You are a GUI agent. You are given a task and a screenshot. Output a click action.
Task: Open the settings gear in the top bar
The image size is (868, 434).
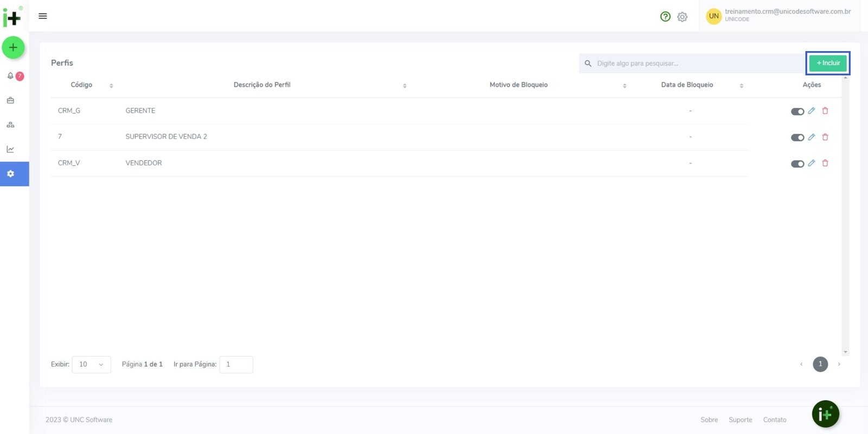(682, 17)
